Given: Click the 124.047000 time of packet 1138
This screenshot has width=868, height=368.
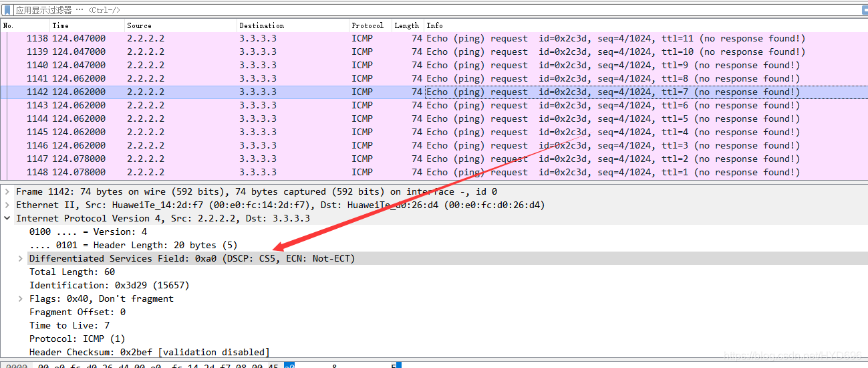Looking at the screenshot, I should click(x=79, y=39).
